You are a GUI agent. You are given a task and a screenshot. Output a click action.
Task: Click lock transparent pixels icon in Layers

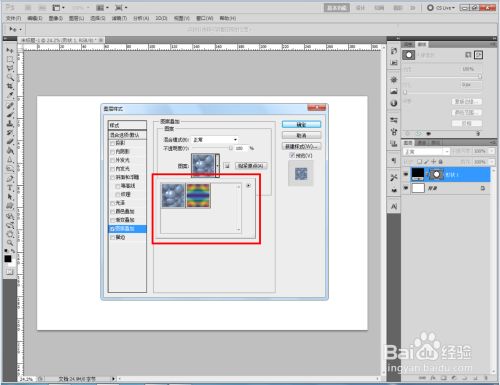point(420,162)
